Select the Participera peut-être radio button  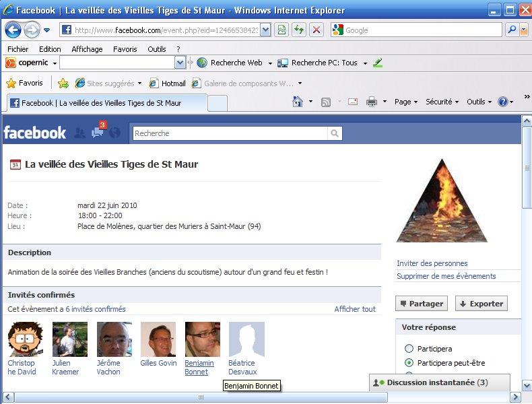[409, 363]
